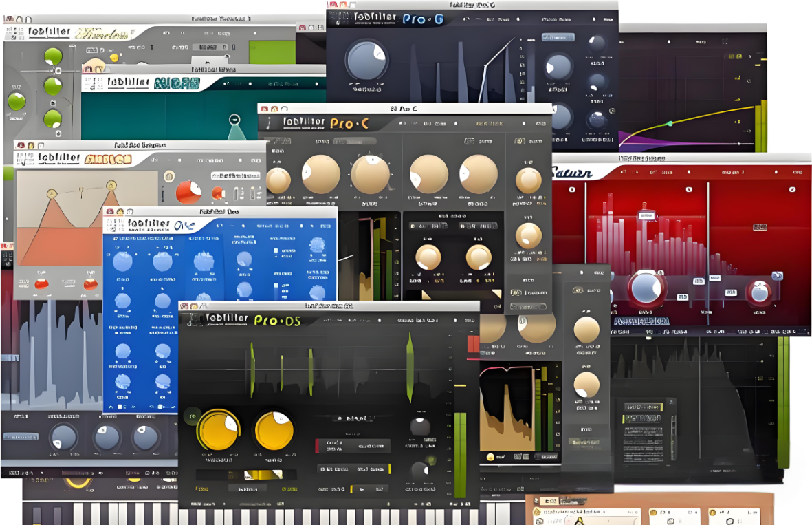The height and width of the screenshot is (525, 812).
Task: Click the topmost green knob in the Timeless window
Action: (53, 56)
